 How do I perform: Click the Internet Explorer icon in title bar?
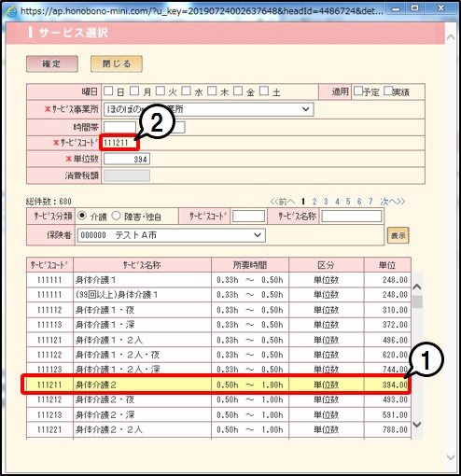pos(12,12)
